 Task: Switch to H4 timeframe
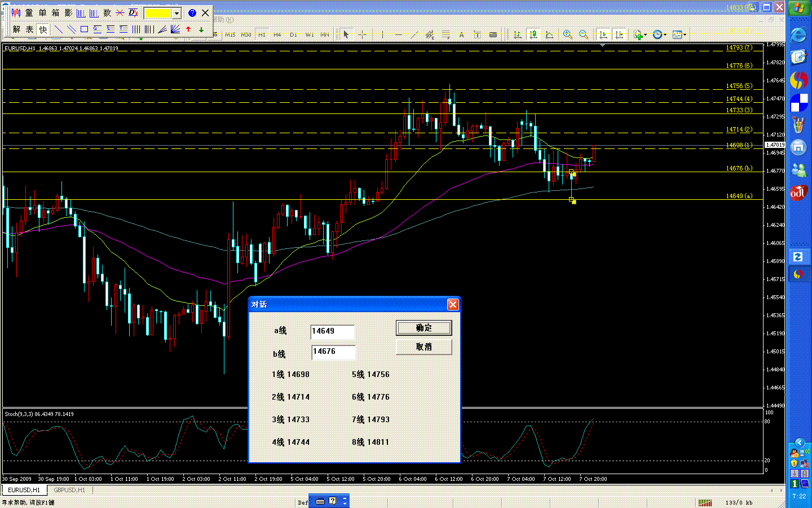(x=277, y=35)
